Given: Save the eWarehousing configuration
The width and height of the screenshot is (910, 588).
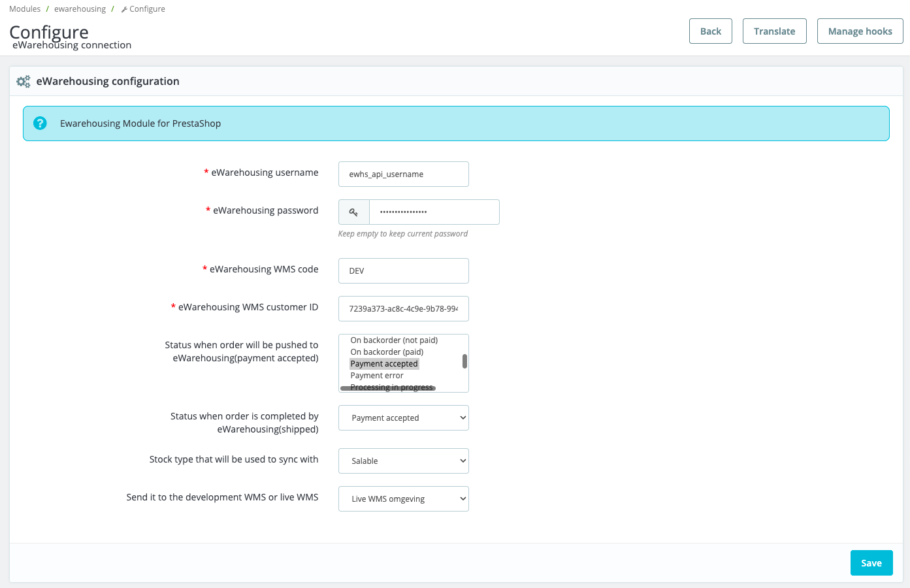Looking at the screenshot, I should [x=871, y=563].
